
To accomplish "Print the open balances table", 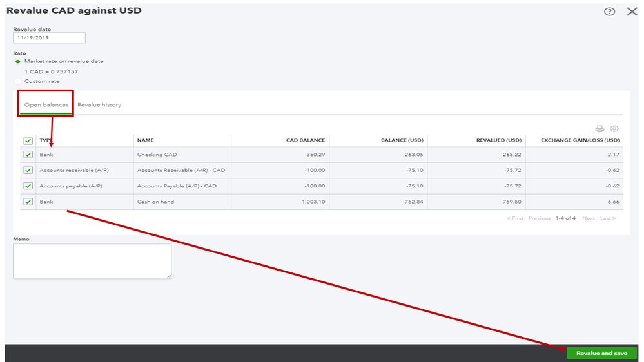I will point(600,129).
